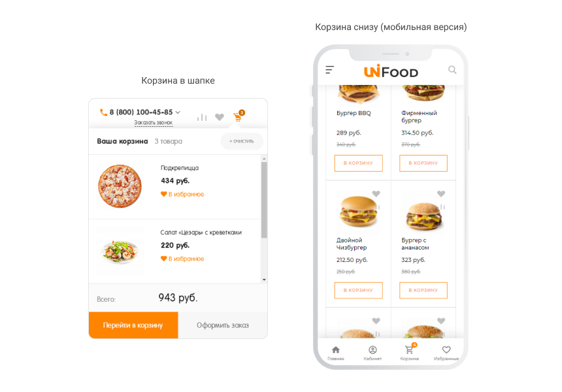Expand phone number dropdown chevron
562x392 pixels.
178,112
